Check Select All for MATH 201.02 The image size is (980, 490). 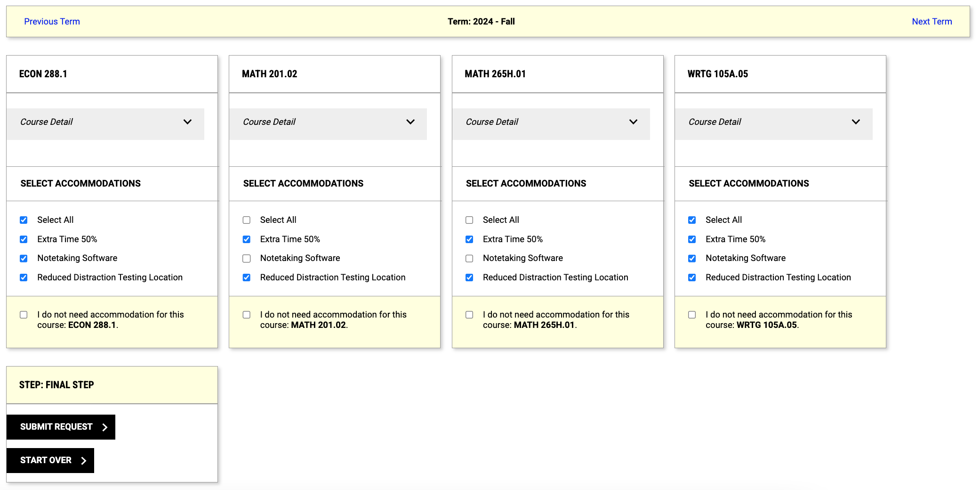(247, 220)
